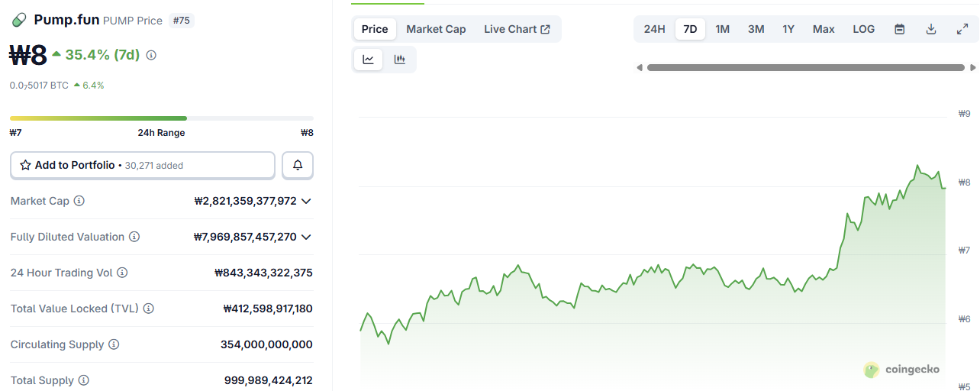Click the star icon in Add to Portfolio
This screenshot has width=980, height=391.
pos(25,165)
